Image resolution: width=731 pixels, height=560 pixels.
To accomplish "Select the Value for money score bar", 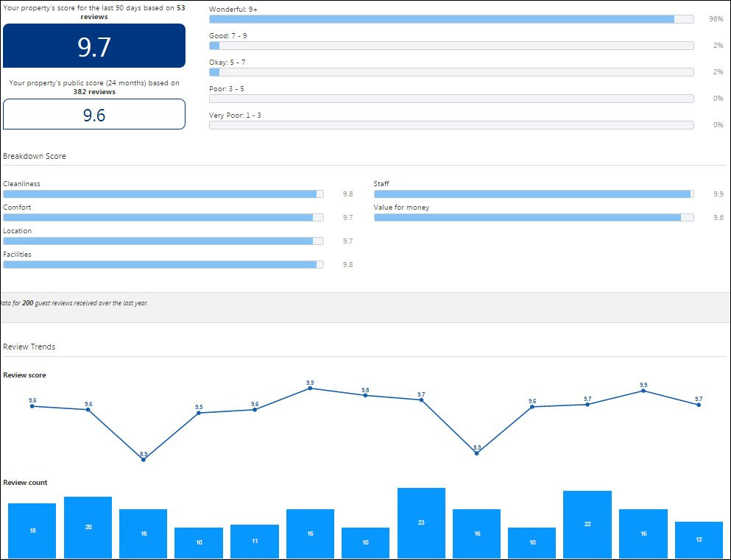I will 534,218.
